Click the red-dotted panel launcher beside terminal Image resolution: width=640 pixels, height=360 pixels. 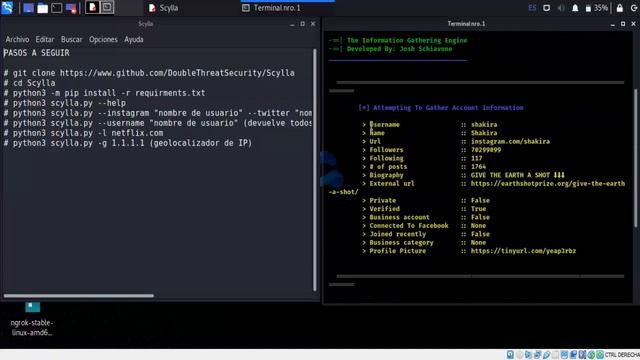71,8
